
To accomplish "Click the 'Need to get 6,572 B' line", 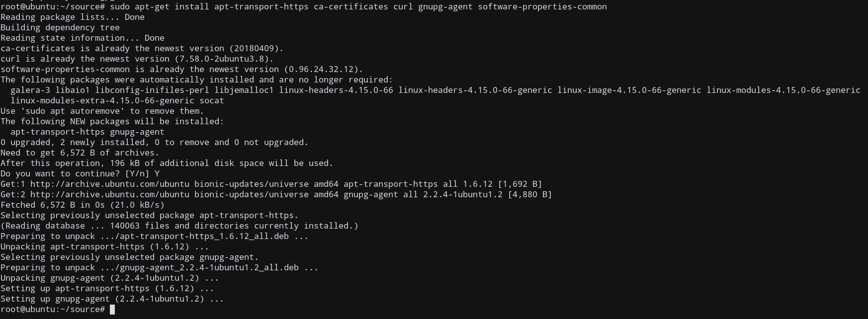I will click(x=80, y=153).
